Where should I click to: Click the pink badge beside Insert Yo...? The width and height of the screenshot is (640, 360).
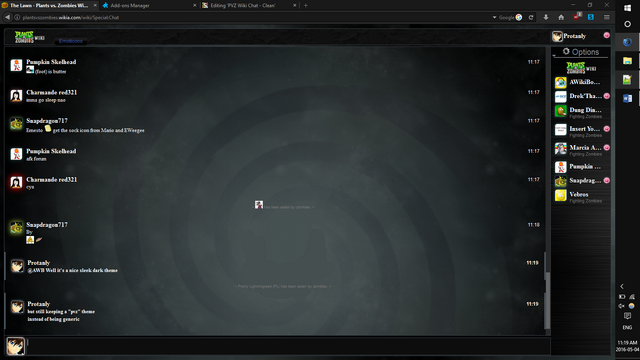(x=607, y=129)
